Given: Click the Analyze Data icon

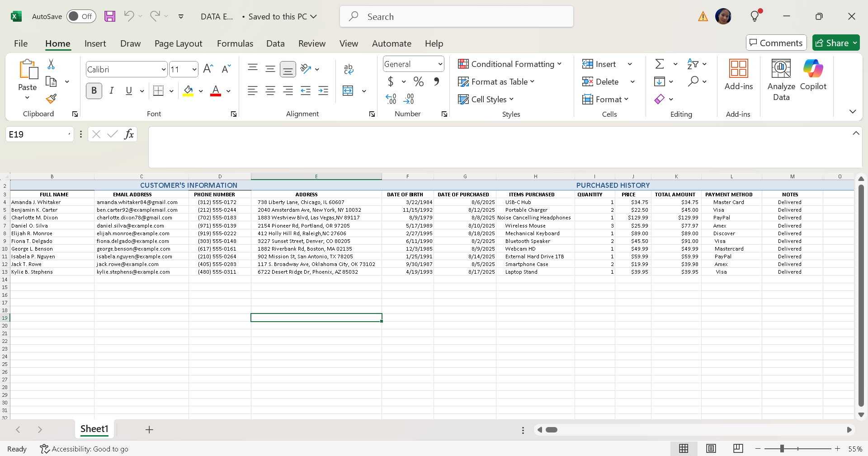Looking at the screenshot, I should pos(781,80).
